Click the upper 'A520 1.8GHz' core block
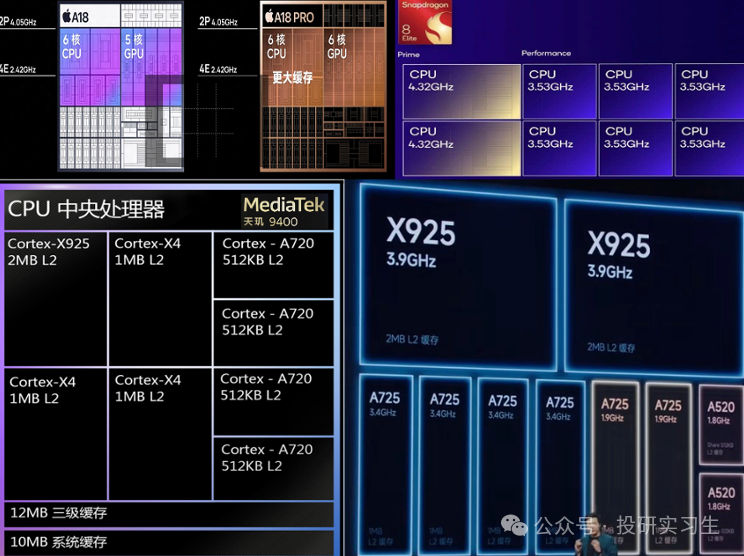This screenshot has width=744, height=556. point(721,425)
